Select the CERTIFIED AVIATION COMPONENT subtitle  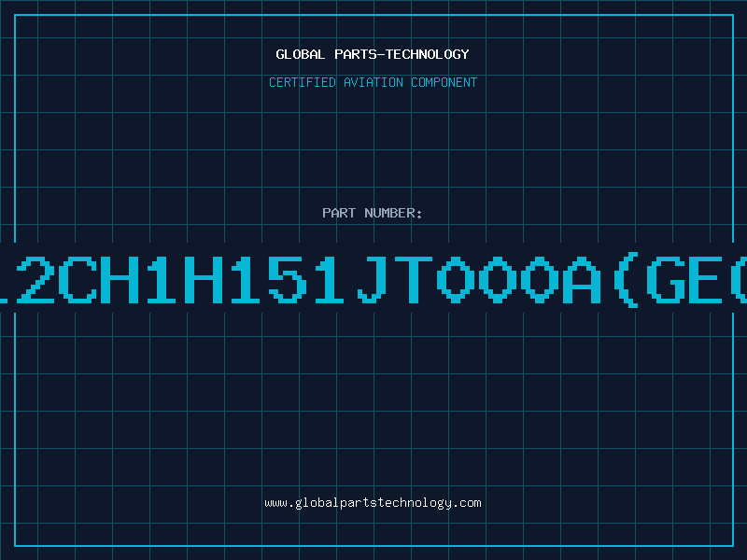373,82
